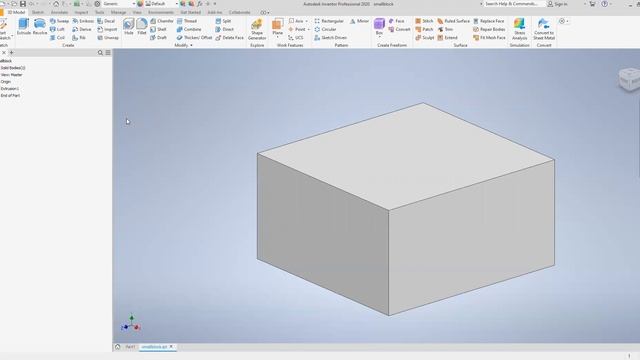Open the Sketch ribbon tab
Screen dimensions: 640x360
click(x=38, y=12)
